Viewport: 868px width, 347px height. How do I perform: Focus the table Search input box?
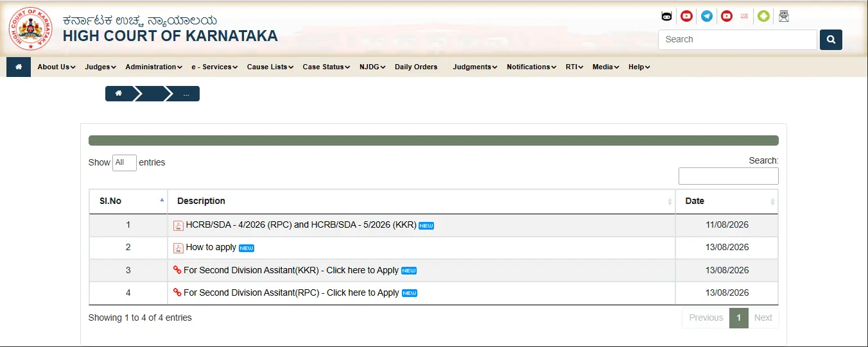coord(729,176)
